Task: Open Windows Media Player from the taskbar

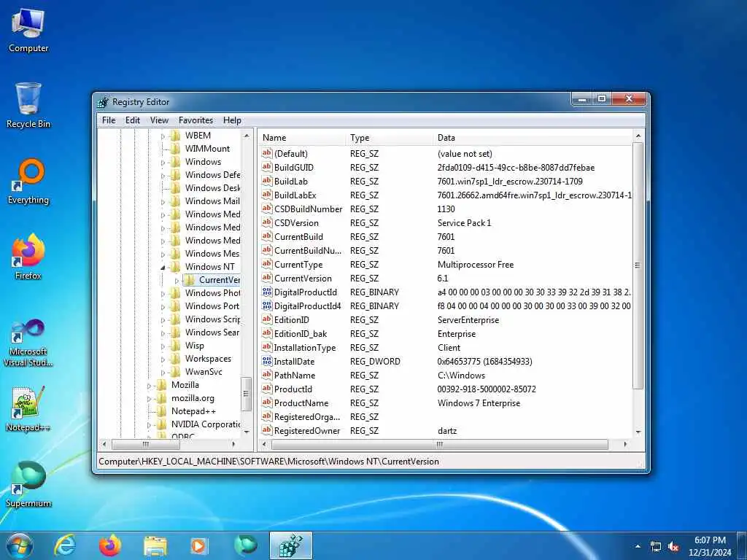Action: click(199, 545)
